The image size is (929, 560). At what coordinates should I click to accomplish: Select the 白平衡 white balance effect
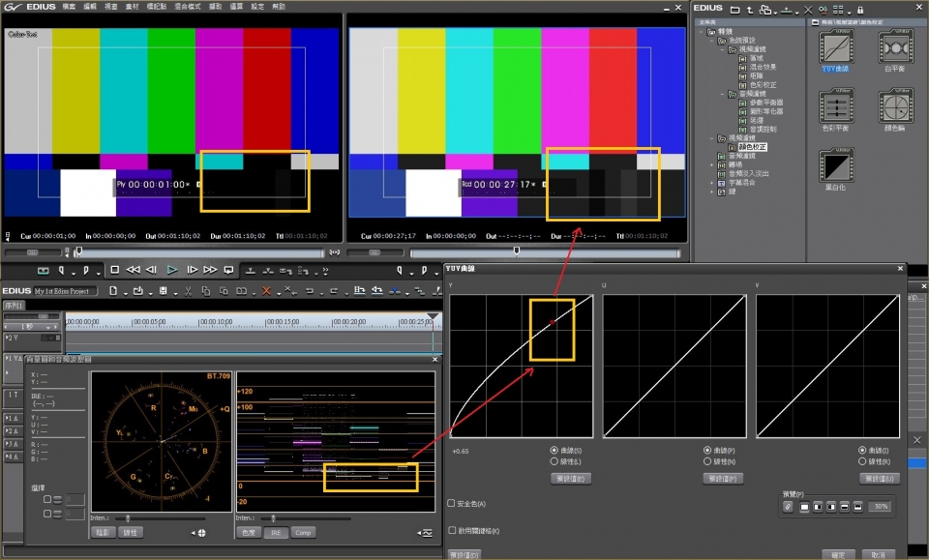[895, 47]
